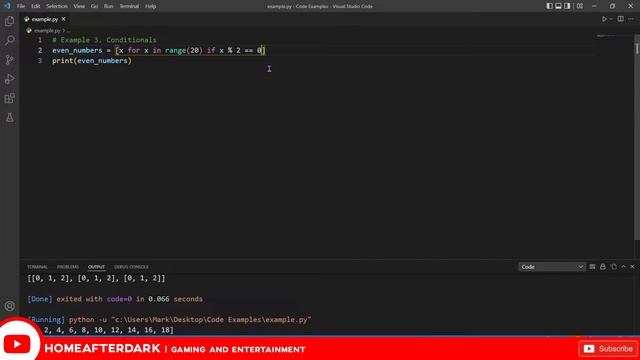Viewport: 640px width, 360px height.
Task: Open the output log in editor icon
Action: [613, 267]
